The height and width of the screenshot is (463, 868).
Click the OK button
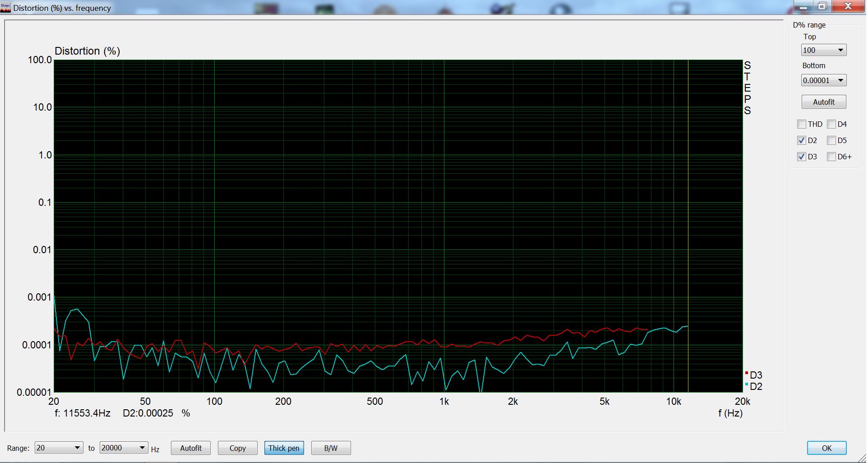coord(826,448)
